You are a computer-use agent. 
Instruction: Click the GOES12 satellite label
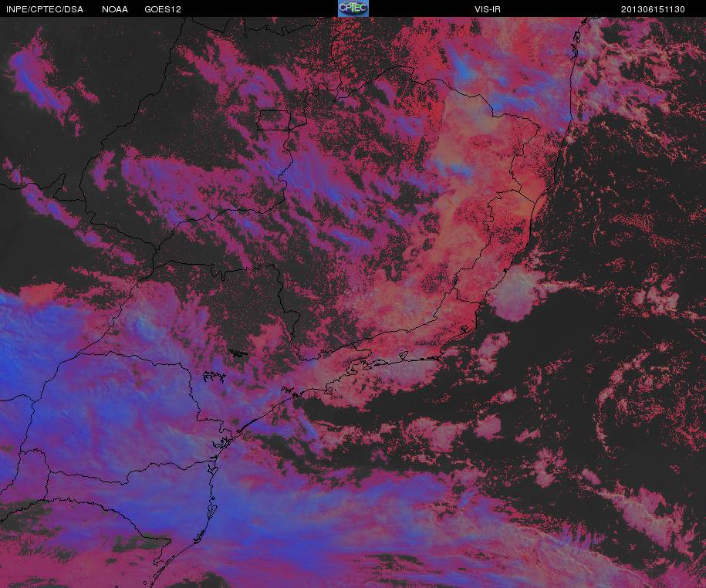[163, 9]
